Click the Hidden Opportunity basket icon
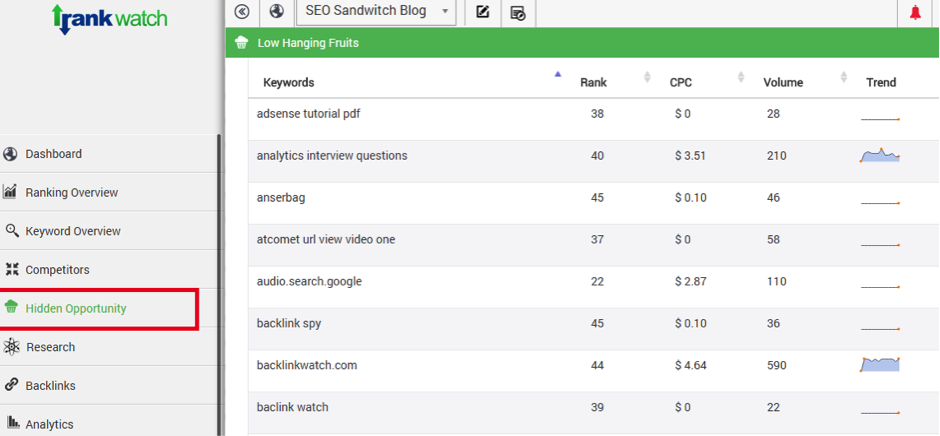 point(11,308)
